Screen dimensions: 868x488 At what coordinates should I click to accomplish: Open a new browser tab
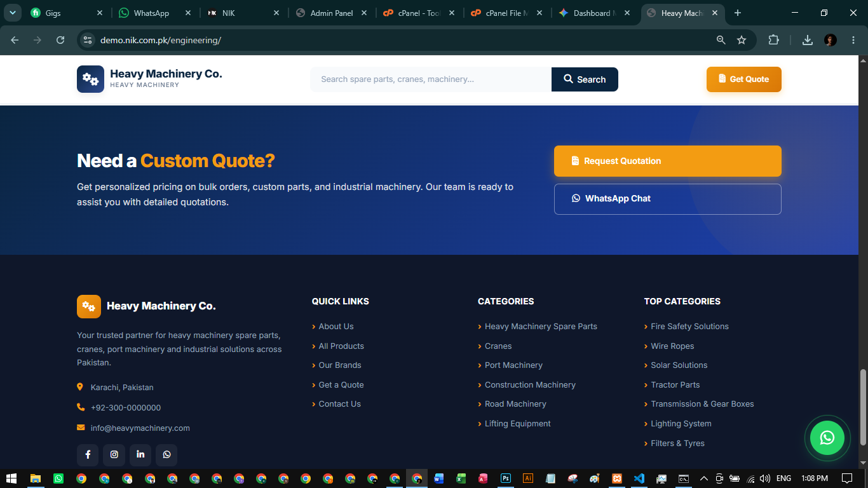click(x=738, y=13)
